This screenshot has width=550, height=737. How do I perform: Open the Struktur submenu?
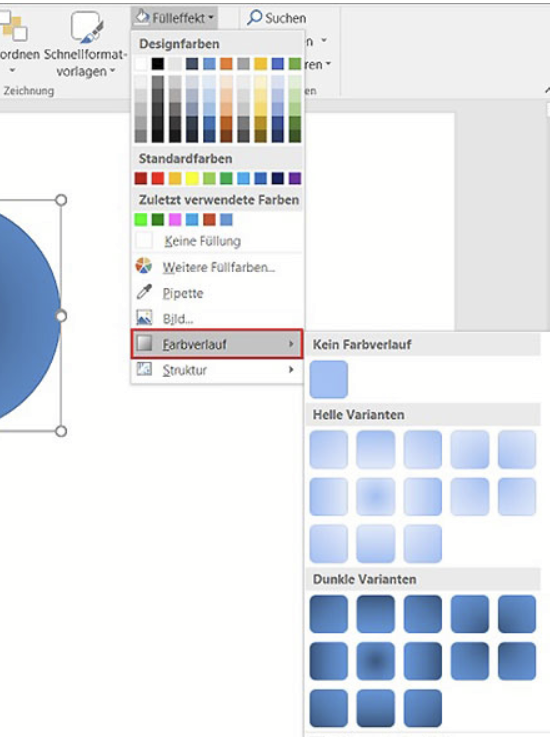[x=217, y=370]
